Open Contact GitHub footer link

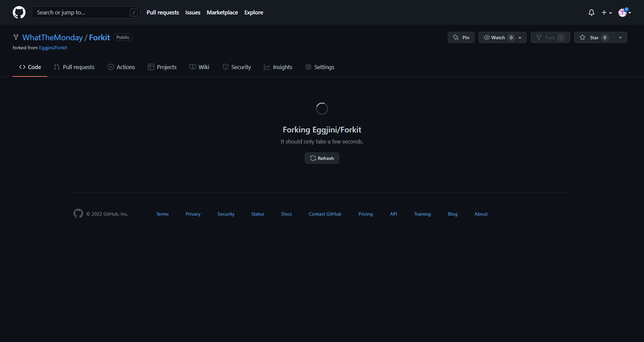pos(325,214)
